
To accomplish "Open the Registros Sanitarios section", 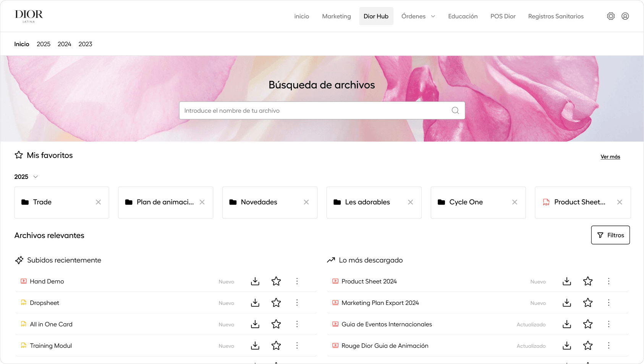I will click(556, 16).
